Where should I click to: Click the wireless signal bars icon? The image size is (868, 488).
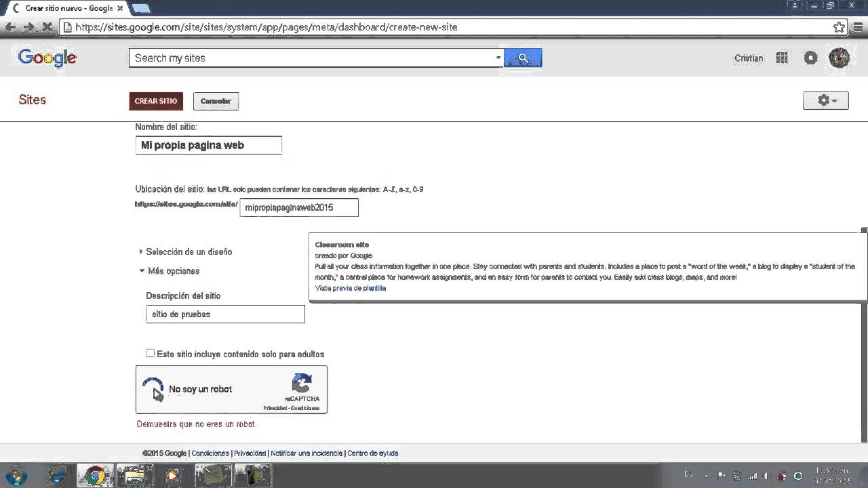tap(752, 475)
